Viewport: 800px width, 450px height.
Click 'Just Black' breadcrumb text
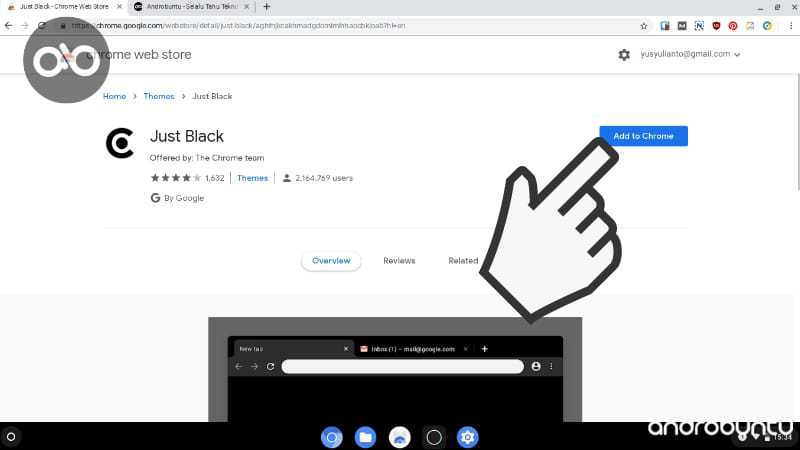pyautogui.click(x=212, y=96)
